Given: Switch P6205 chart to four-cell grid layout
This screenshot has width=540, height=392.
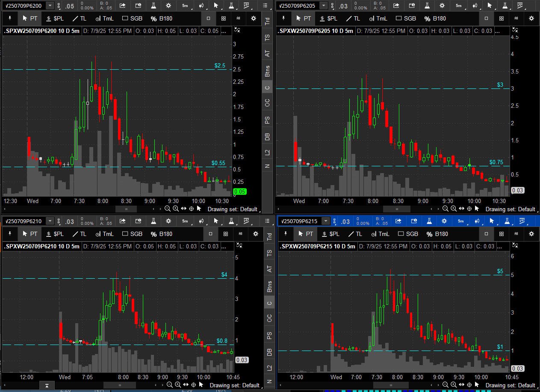Looking at the screenshot, I should tap(502, 18).
